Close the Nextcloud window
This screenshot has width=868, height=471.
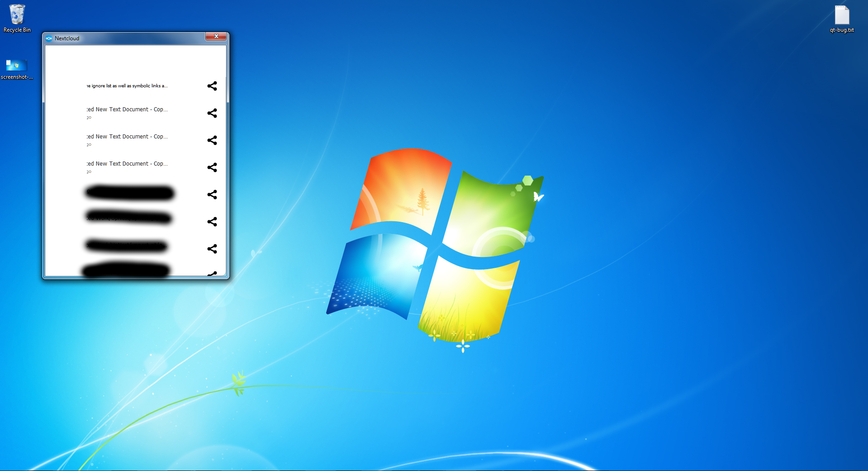pos(216,37)
